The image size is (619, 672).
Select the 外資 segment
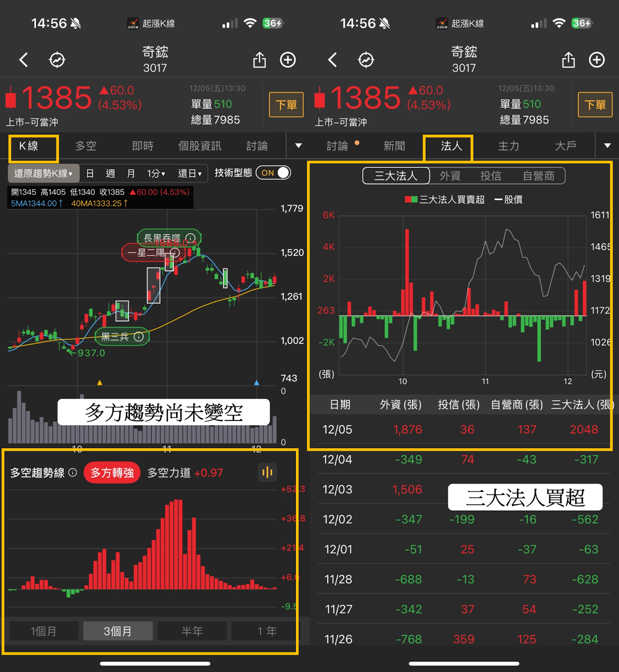450,176
